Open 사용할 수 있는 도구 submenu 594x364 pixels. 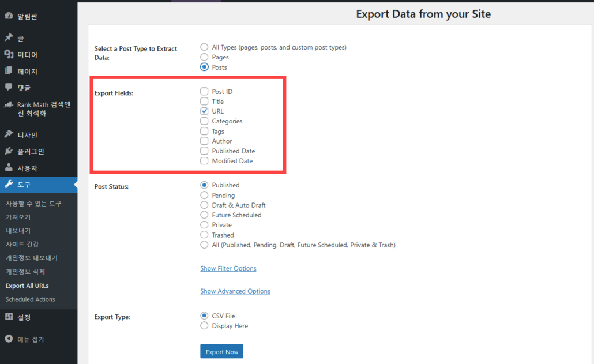33,204
